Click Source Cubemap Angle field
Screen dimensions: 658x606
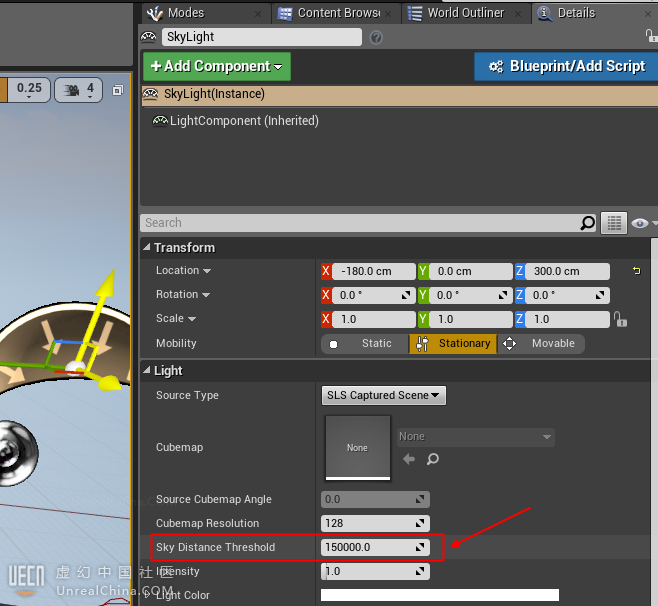point(375,499)
